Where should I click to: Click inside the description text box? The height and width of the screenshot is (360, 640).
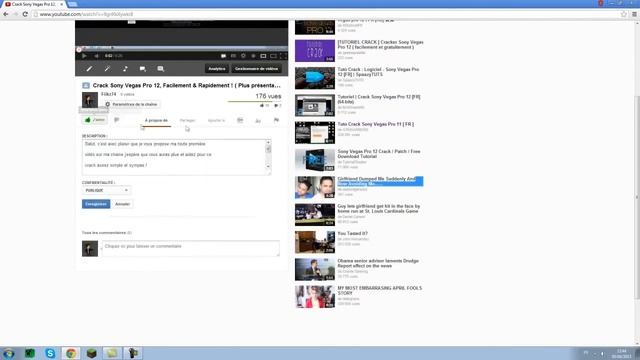174,157
